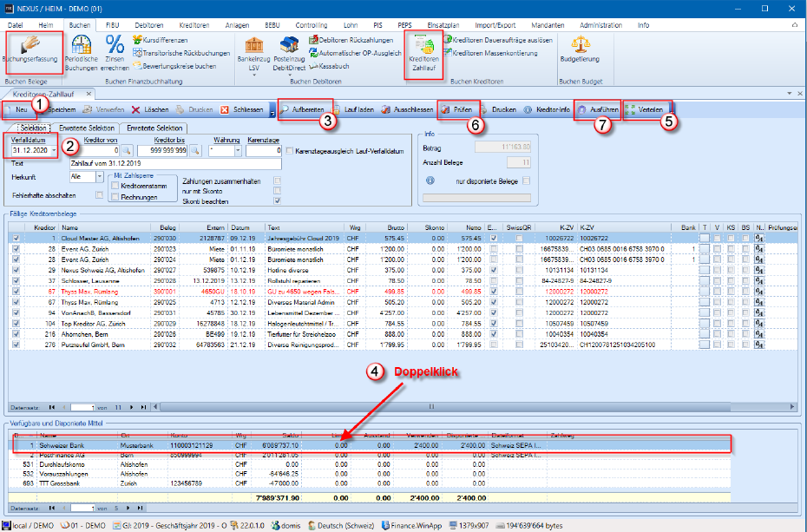The width and height of the screenshot is (807, 532).
Task: Click the Löschen toolbar button
Action: click(x=150, y=110)
